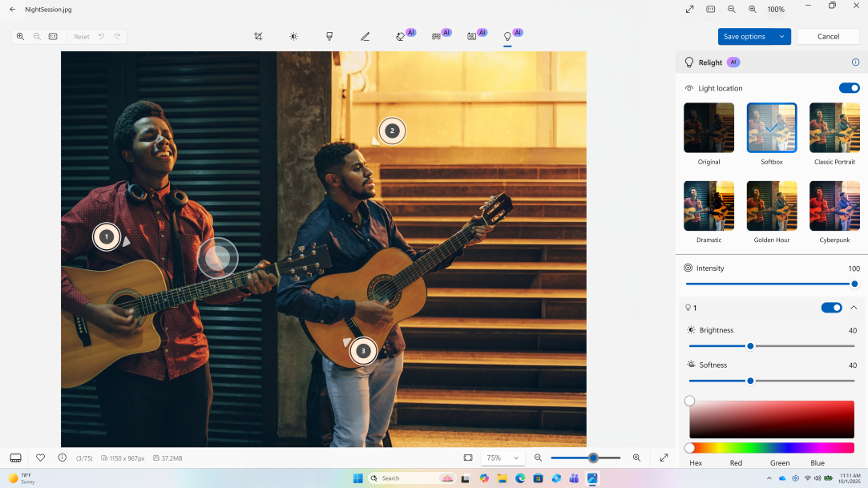Select the Golden Hour lighting preset
The image size is (868, 488).
(771, 207)
